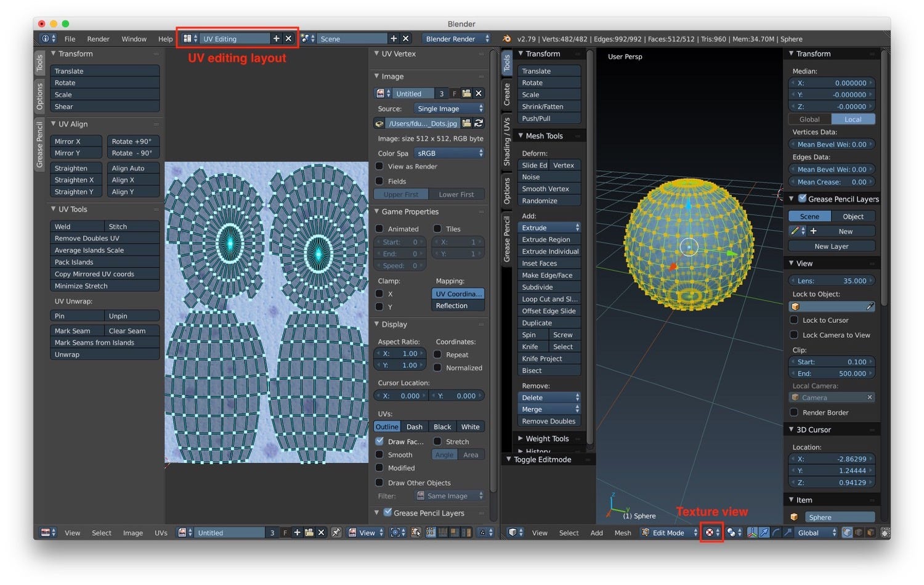Collapse the Game Properties panel
The height and width of the screenshot is (585, 924).
click(410, 211)
